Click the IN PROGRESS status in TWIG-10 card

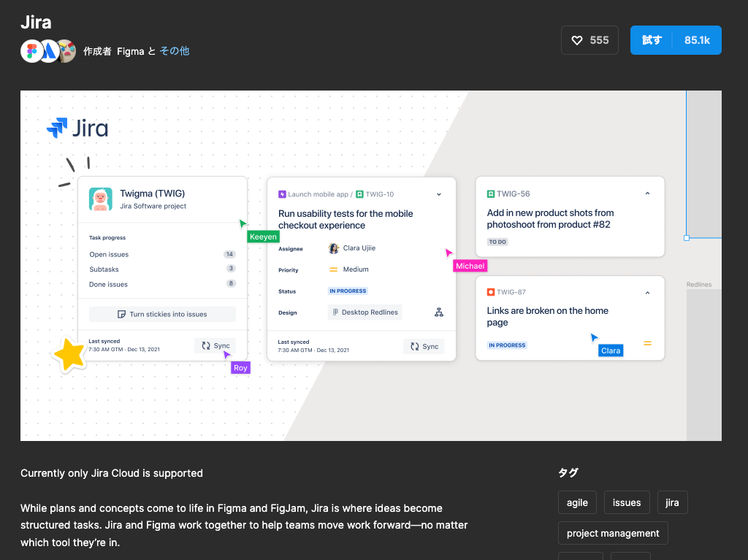coord(348,291)
